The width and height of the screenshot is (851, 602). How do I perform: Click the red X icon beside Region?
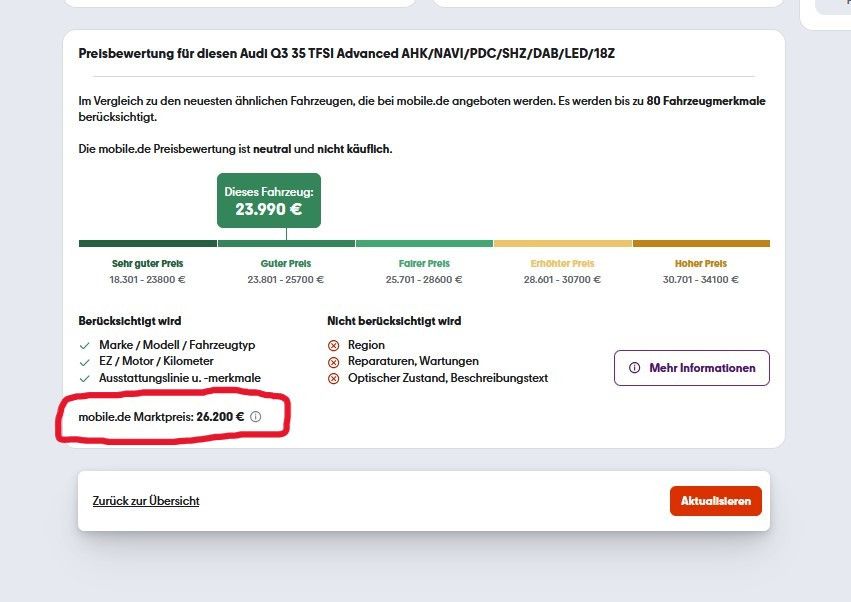click(x=333, y=345)
